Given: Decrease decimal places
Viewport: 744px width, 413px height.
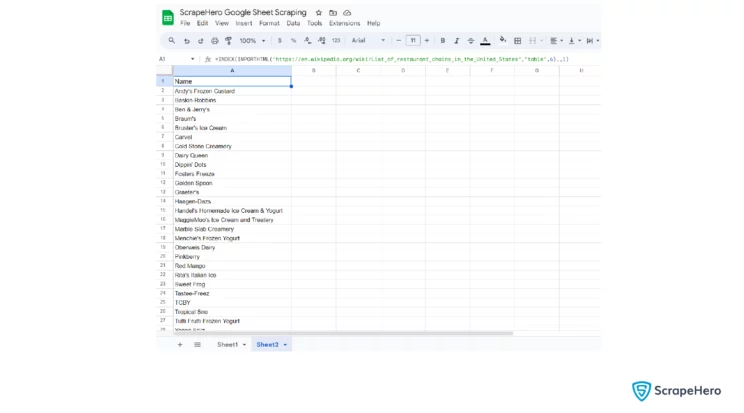Looking at the screenshot, I should [307, 41].
